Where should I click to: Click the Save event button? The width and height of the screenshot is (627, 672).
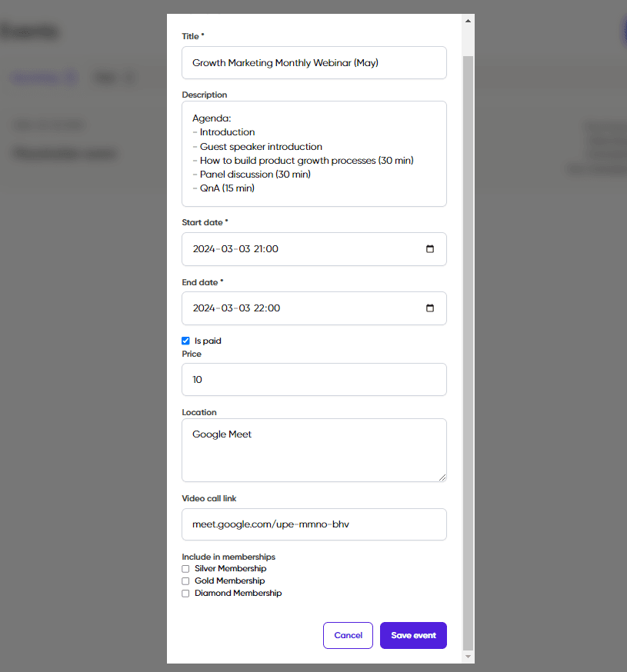(x=413, y=635)
